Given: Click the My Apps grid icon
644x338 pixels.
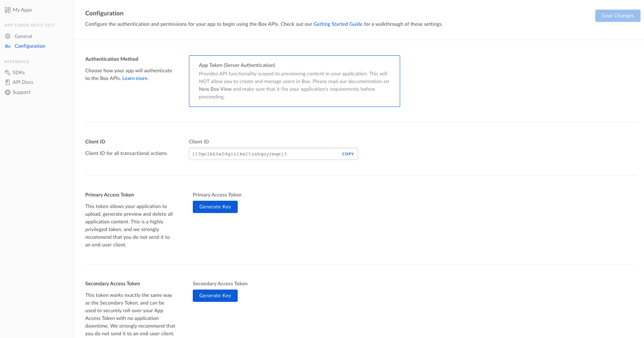Looking at the screenshot, I should pyautogui.click(x=7, y=10).
